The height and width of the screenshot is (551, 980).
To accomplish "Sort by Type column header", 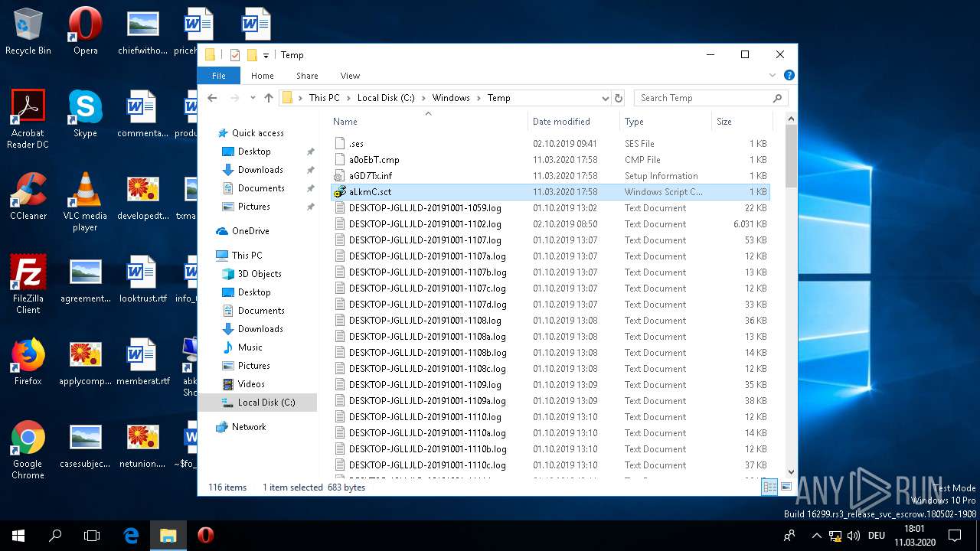I will (x=665, y=122).
